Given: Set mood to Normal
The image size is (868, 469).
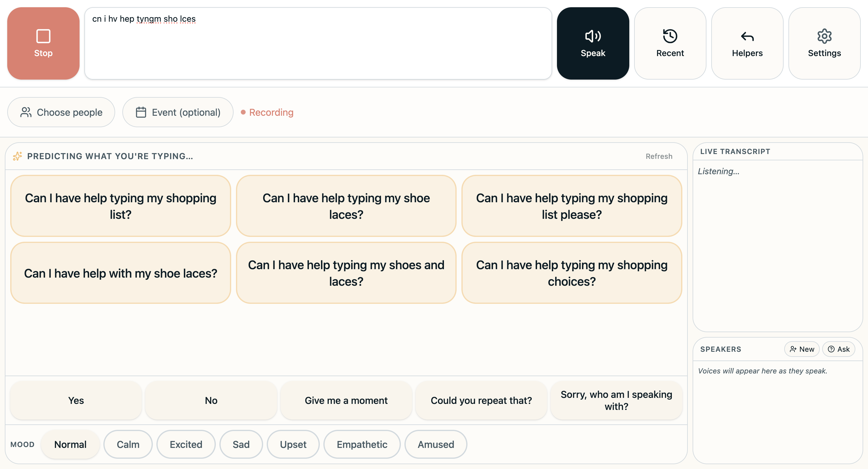Looking at the screenshot, I should 70,444.
